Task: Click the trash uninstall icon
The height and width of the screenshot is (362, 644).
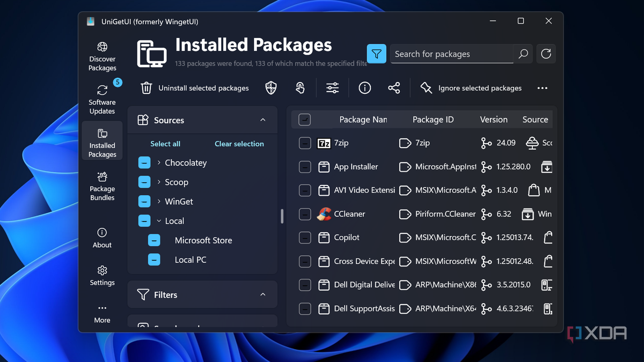Action: (x=146, y=88)
